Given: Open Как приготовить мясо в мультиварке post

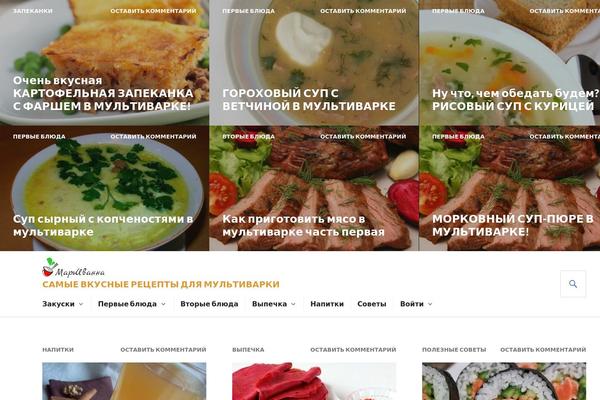Looking at the screenshot, I should tap(303, 225).
